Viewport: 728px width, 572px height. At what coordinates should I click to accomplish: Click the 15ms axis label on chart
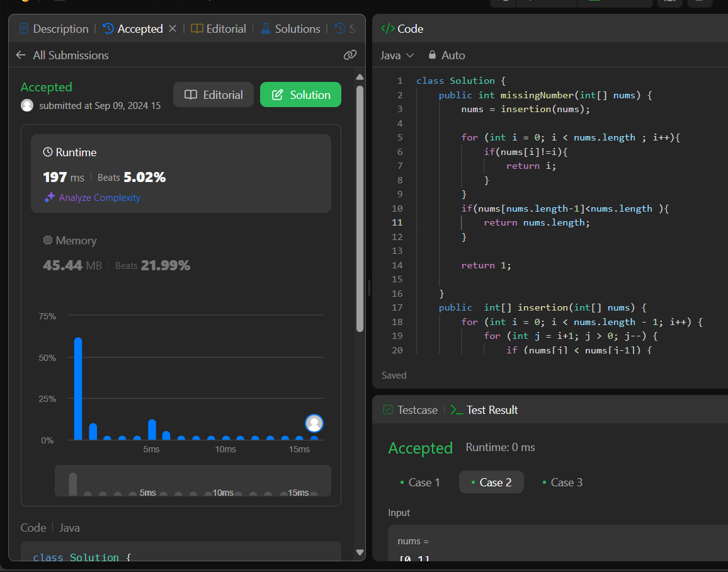(300, 449)
